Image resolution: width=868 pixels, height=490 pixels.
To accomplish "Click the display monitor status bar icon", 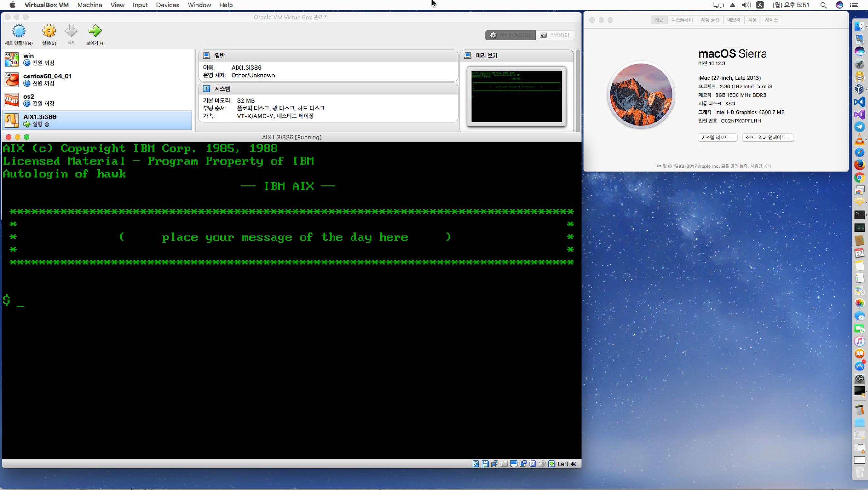I will [x=514, y=464].
